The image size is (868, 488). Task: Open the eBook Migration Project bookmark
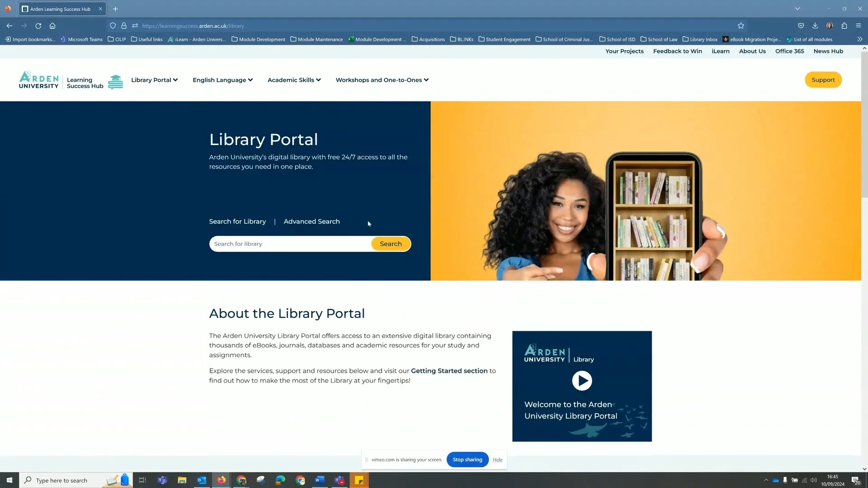[x=751, y=39]
